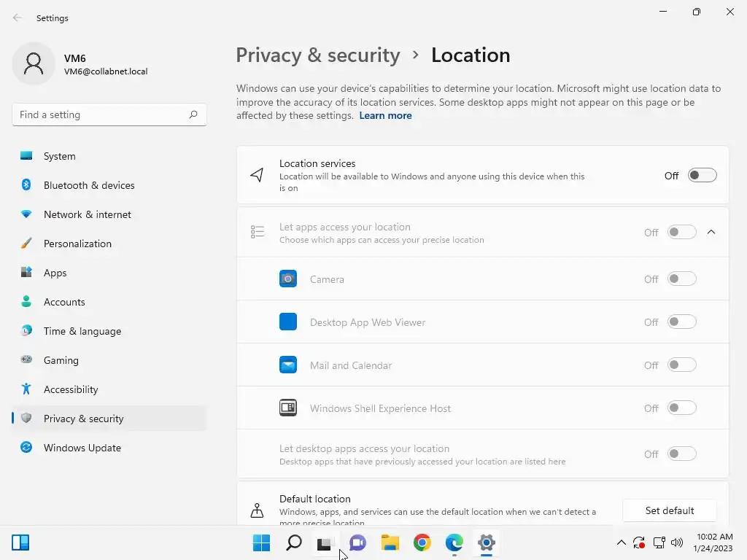Show hidden icons in the system tray
This screenshot has width=747, height=560.
[x=621, y=542]
